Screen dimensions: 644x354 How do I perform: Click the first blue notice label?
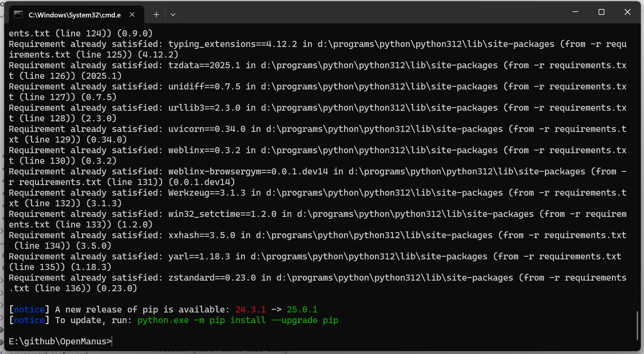(x=29, y=310)
